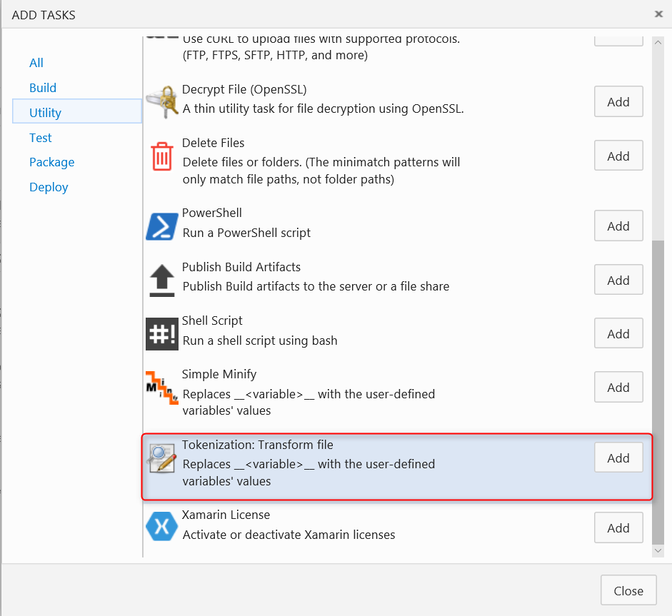This screenshot has width=672, height=616.
Task: Click the Simple Minify icon
Action: tap(162, 388)
